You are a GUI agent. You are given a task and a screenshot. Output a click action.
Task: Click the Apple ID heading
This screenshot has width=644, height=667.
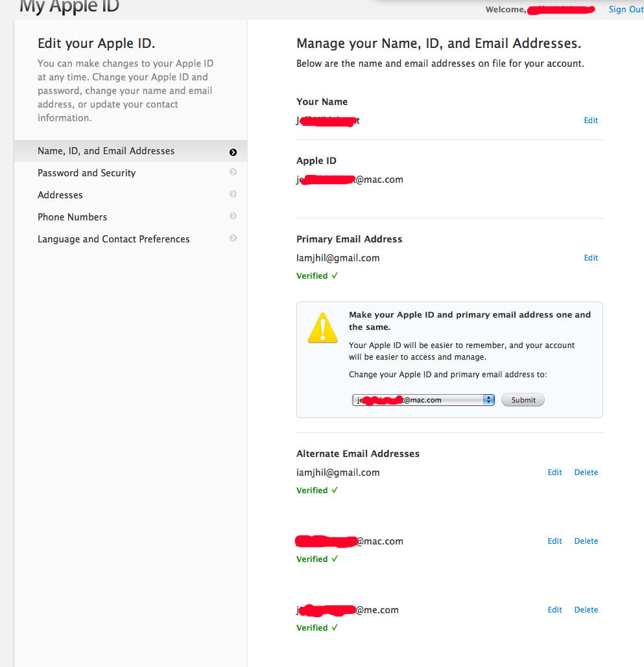click(316, 161)
